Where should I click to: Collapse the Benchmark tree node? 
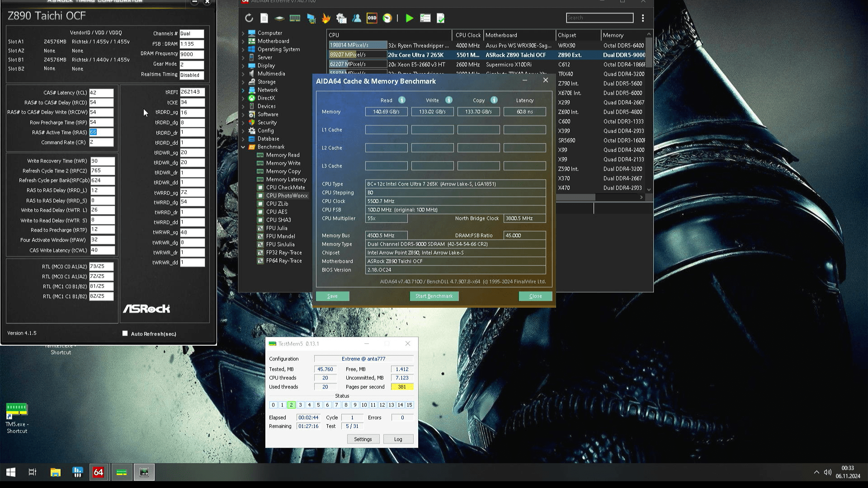tap(243, 147)
